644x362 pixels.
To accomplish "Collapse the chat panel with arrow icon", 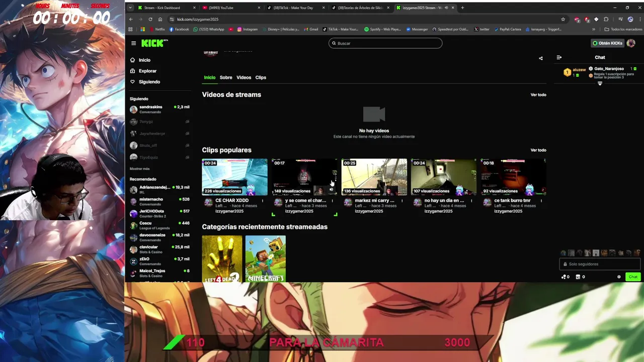I will click(x=559, y=57).
